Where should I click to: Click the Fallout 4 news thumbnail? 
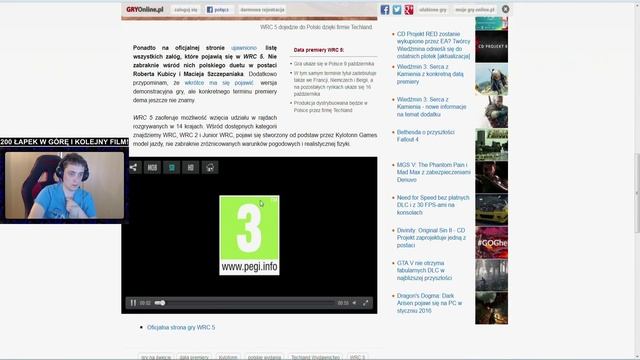pyautogui.click(x=491, y=144)
